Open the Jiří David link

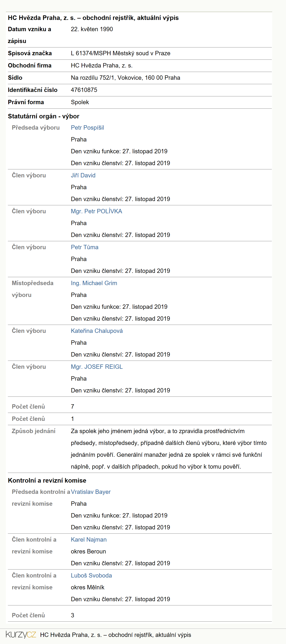(x=83, y=175)
